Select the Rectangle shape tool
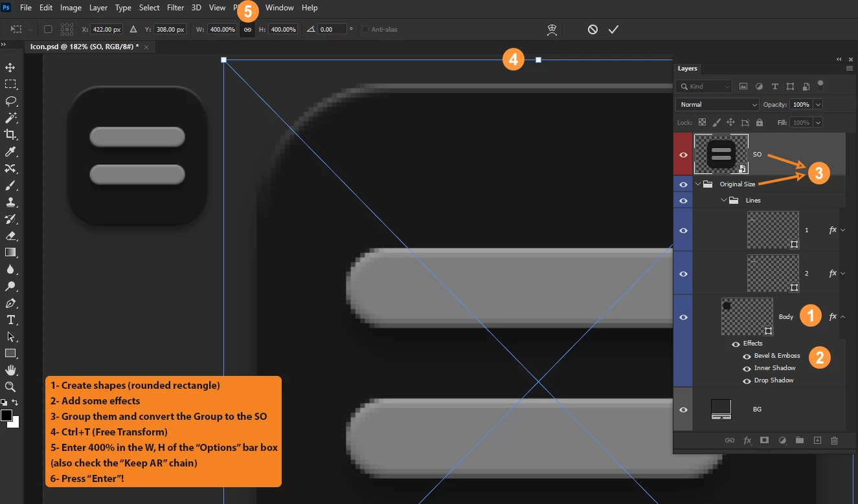The image size is (858, 504). click(x=10, y=353)
